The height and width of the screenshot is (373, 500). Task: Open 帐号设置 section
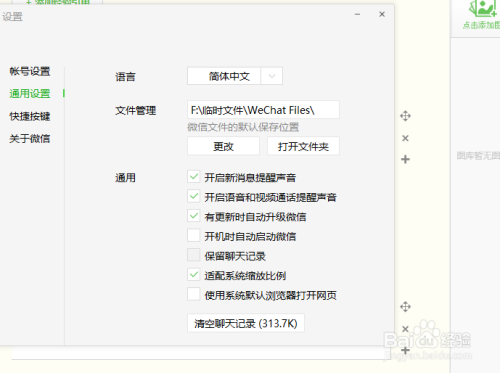(30, 71)
